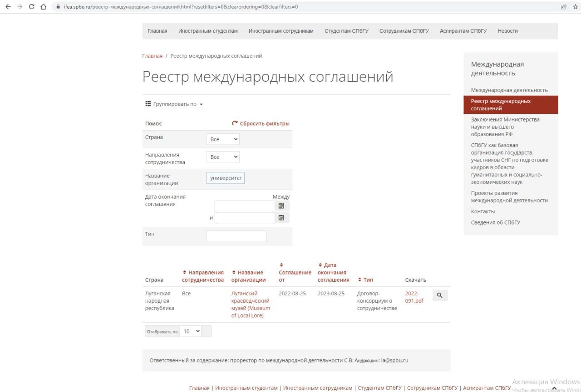Open Студентам СПбГУ menu item
Image resolution: width=581 pixels, height=392 pixels.
[x=346, y=31]
